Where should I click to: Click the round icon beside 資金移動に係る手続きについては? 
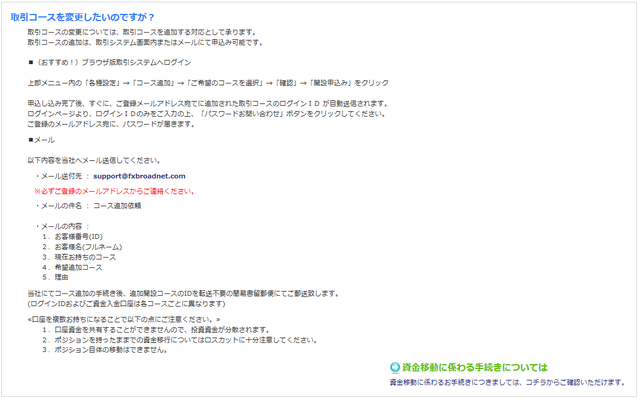click(395, 367)
